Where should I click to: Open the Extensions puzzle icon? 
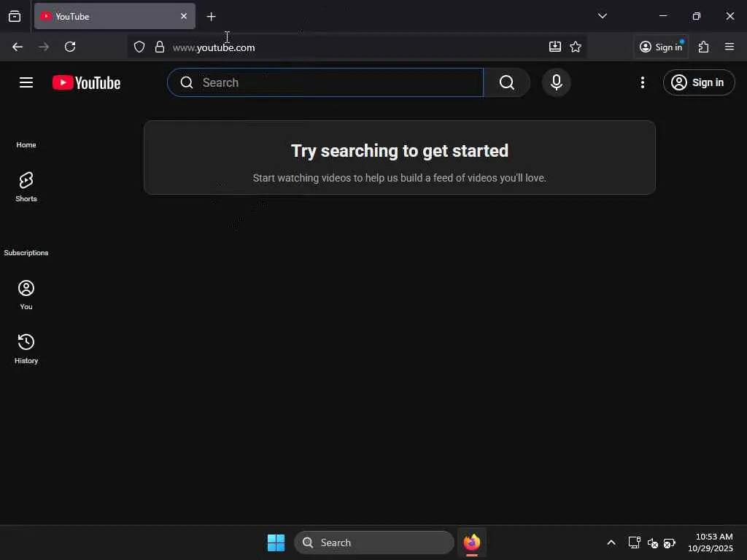coord(704,47)
